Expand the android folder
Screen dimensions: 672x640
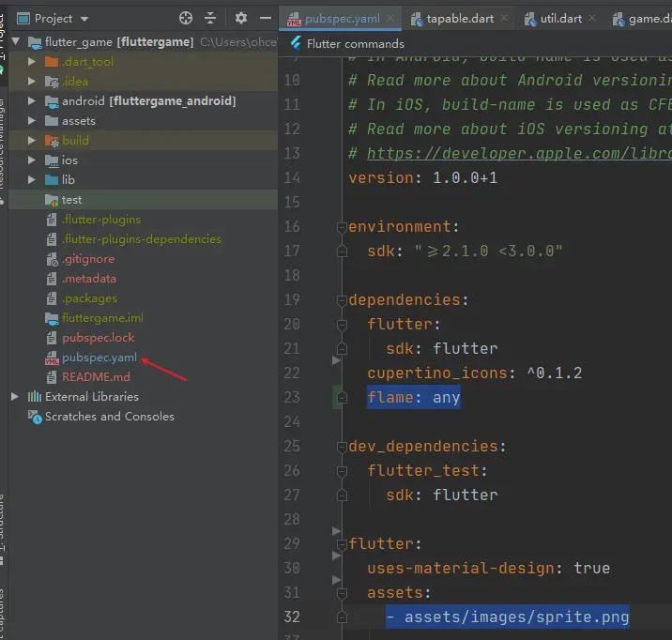(32, 101)
